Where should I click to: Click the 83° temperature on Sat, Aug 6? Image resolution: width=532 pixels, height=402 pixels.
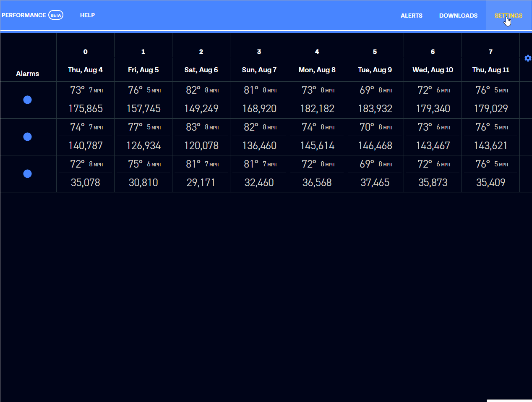click(193, 127)
